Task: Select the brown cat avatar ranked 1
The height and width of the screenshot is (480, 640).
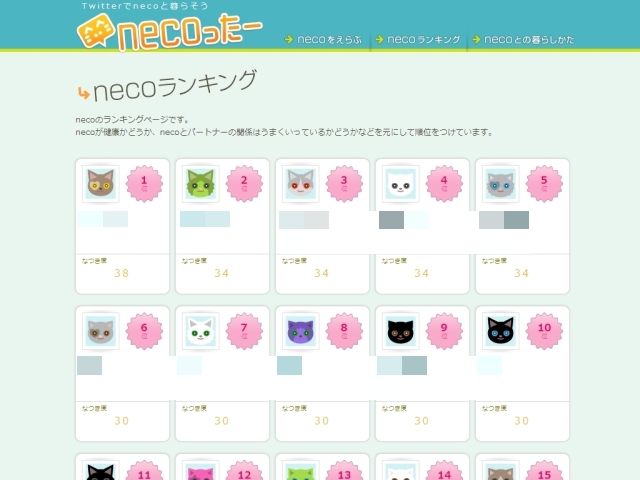Action: (101, 184)
